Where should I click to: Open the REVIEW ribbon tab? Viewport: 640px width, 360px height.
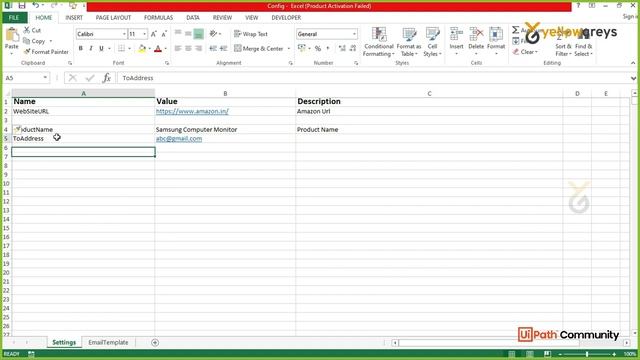[x=222, y=18]
